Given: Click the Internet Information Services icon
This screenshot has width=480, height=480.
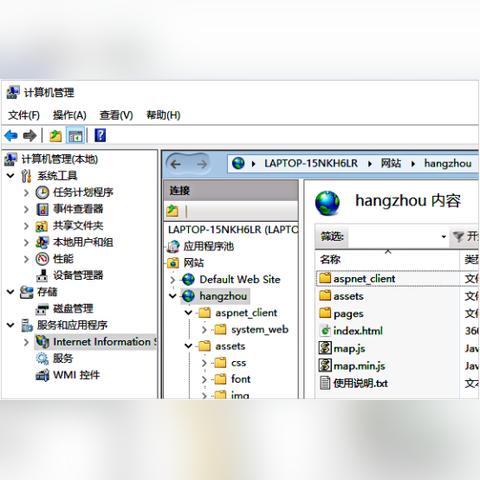Looking at the screenshot, I should click(x=42, y=342).
